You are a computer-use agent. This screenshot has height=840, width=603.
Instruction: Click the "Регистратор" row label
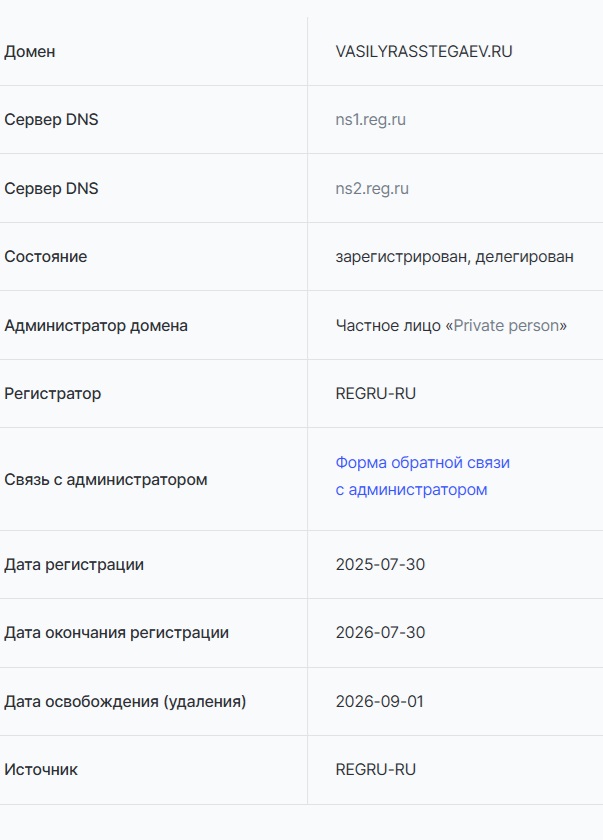point(53,394)
